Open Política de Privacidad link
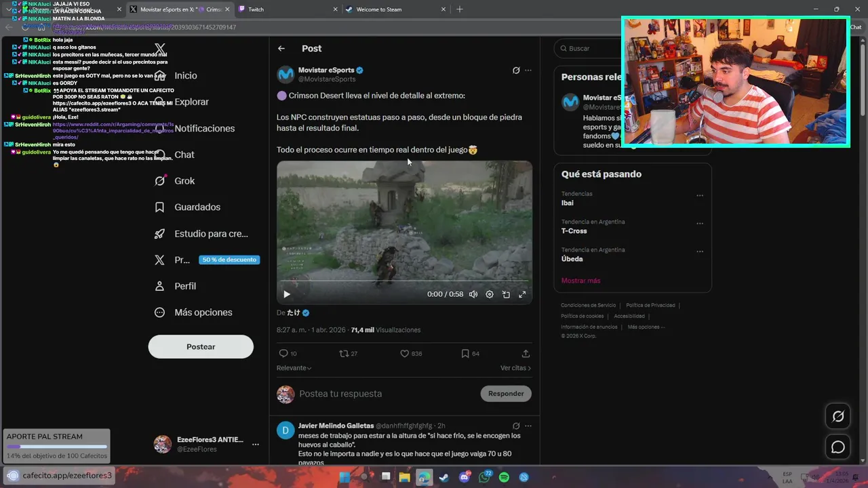The image size is (868, 488). pyautogui.click(x=650, y=306)
